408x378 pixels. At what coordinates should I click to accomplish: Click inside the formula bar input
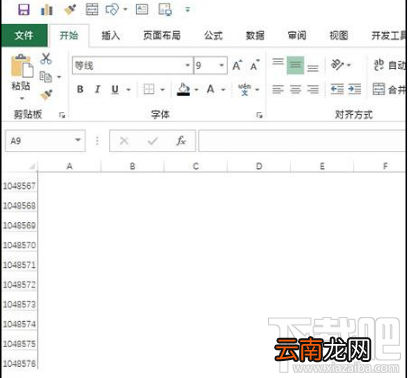[302, 141]
